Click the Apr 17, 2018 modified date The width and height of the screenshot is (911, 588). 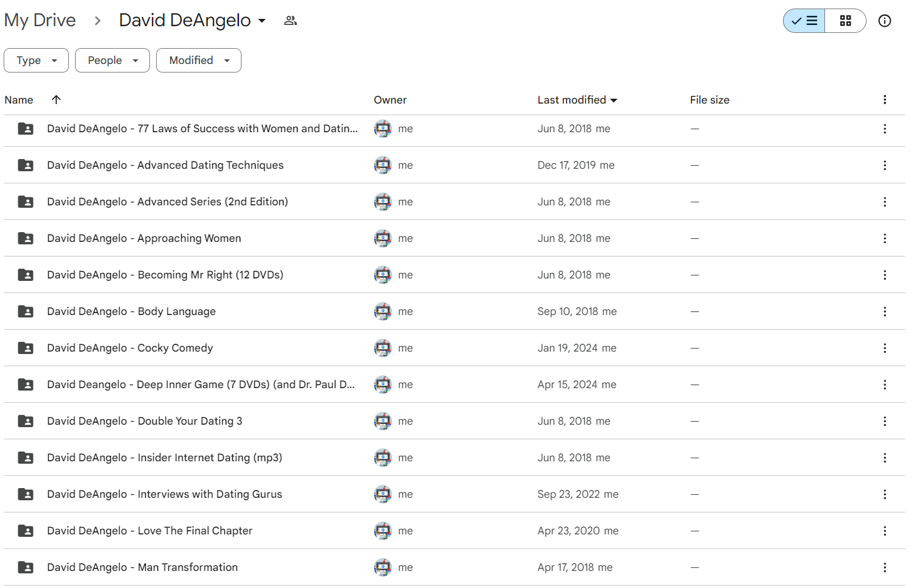(565, 567)
